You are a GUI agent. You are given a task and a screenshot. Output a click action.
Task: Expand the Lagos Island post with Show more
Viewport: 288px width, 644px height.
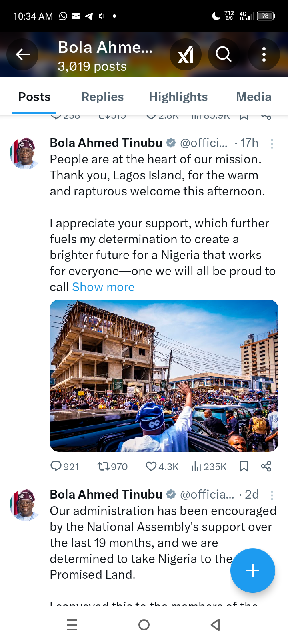[103, 287]
